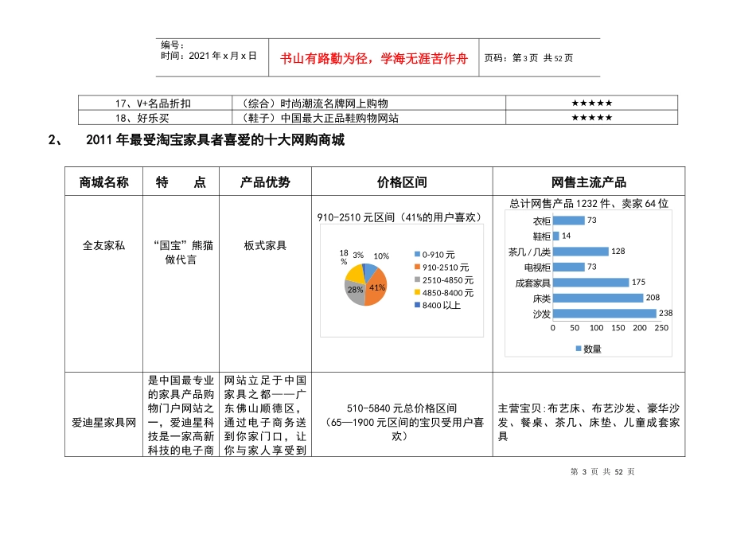Select the 时间：2021年x月x日 header line
Viewport: 756px width, 535px height.
click(208, 56)
